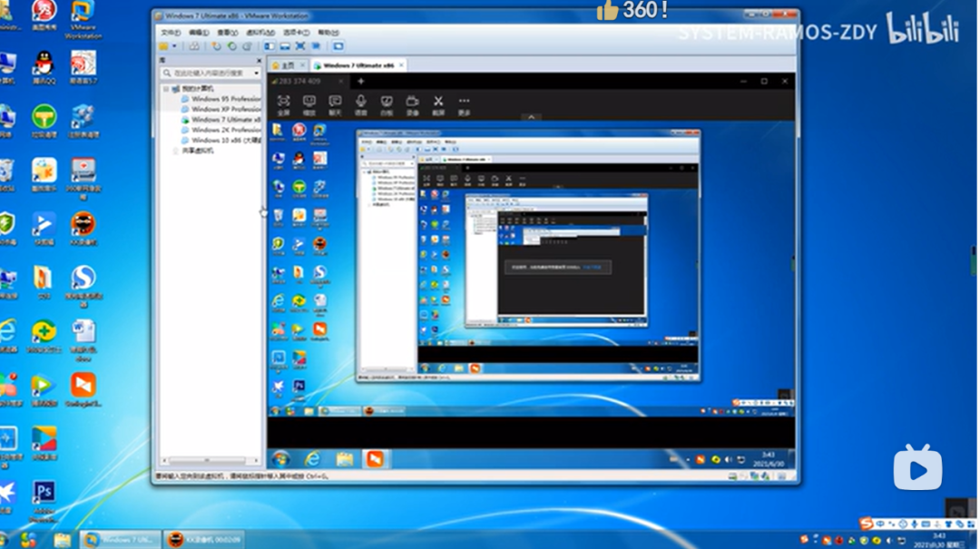Open the KK录像机 desktop shortcut
This screenshot has width=980, height=549.
point(83,228)
